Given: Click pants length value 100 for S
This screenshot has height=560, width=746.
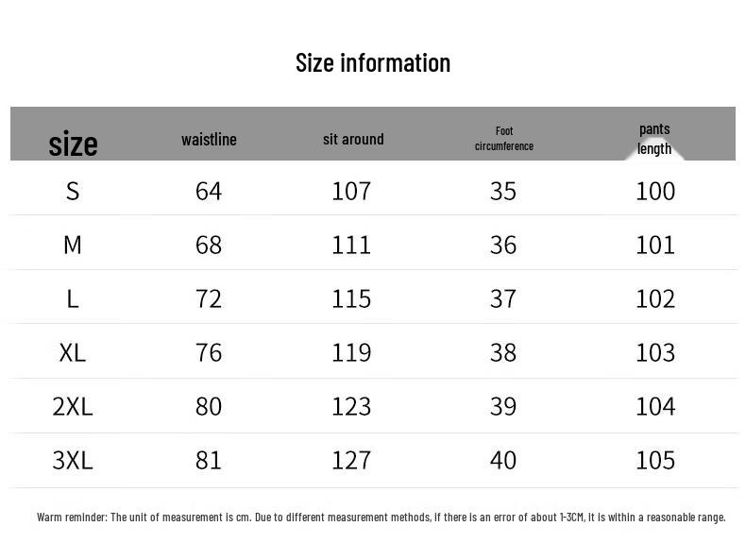Looking at the screenshot, I should (655, 191).
